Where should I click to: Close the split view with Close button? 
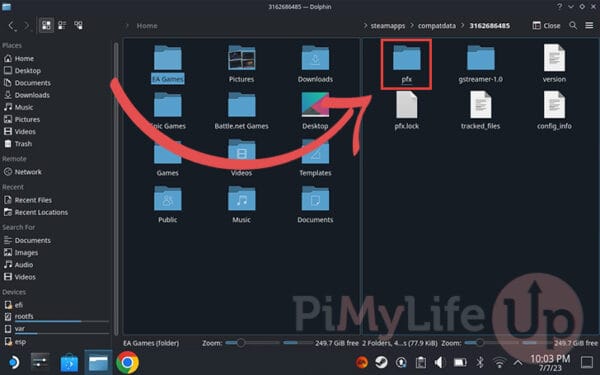pyautogui.click(x=546, y=26)
